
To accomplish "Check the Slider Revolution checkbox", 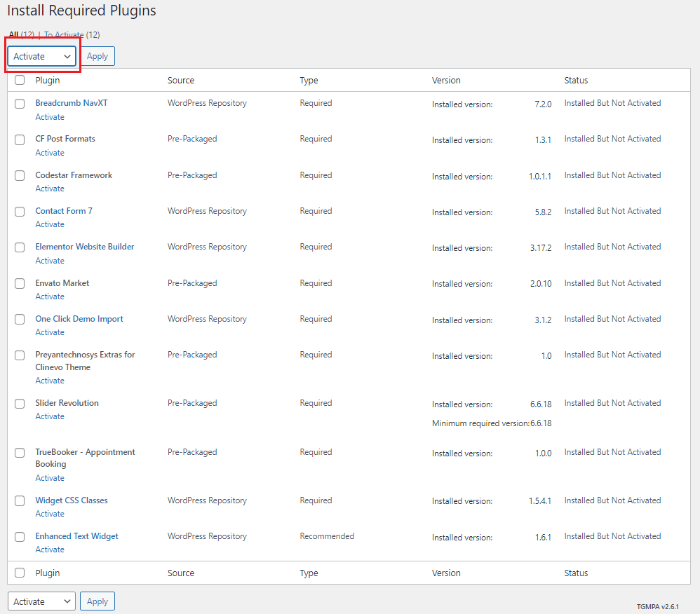I will [x=20, y=404].
